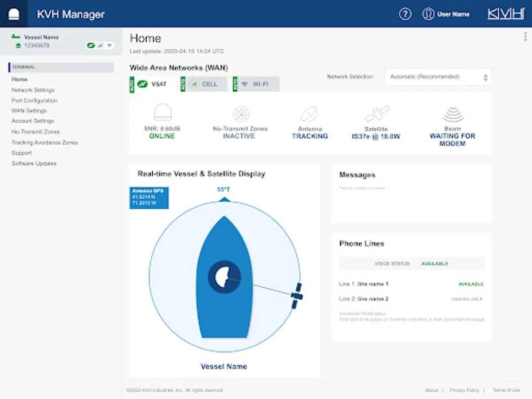The height and width of the screenshot is (399, 532).
Task: Click Last update timestamp text
Action: tap(177, 51)
